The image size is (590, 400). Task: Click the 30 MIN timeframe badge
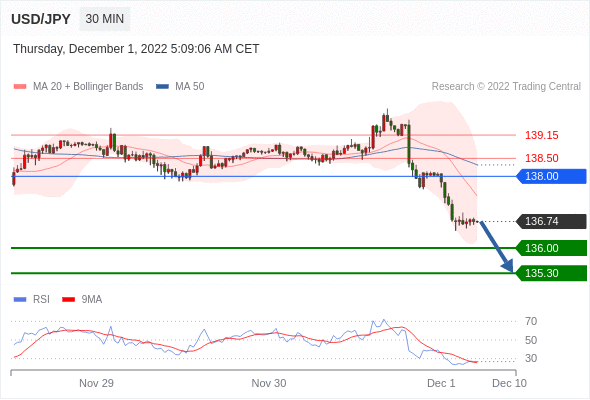point(105,19)
